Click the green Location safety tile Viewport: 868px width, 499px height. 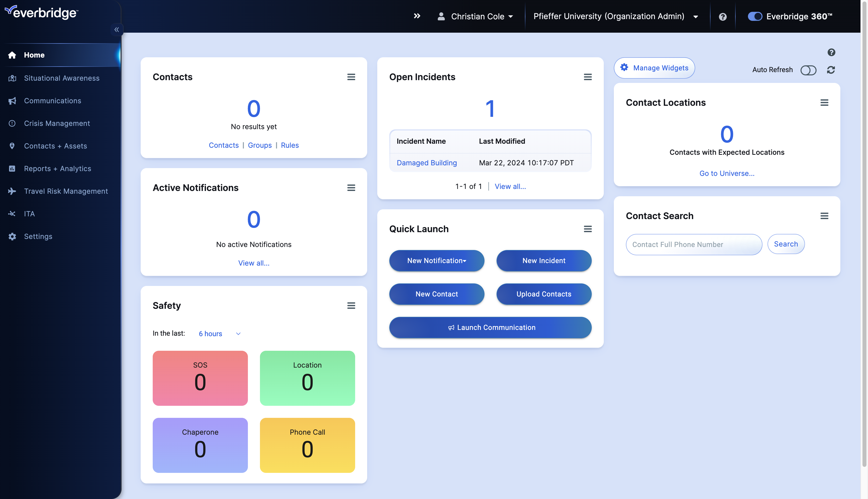coord(308,378)
